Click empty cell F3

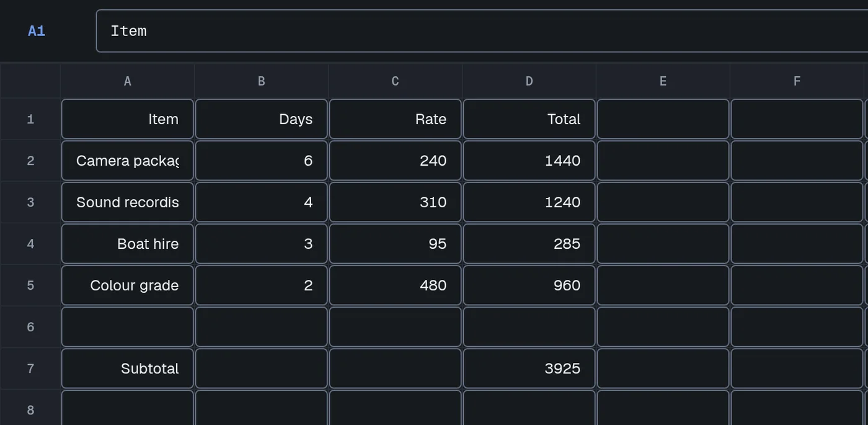tap(797, 202)
